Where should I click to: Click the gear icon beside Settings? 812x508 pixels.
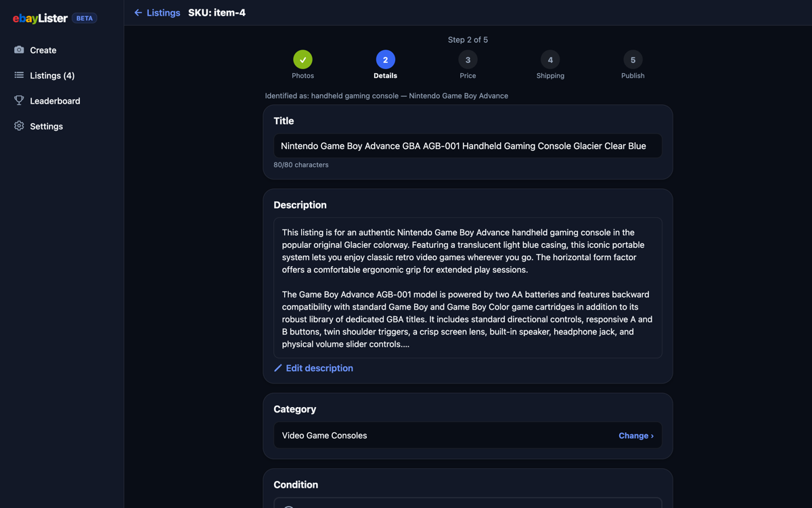pos(19,126)
